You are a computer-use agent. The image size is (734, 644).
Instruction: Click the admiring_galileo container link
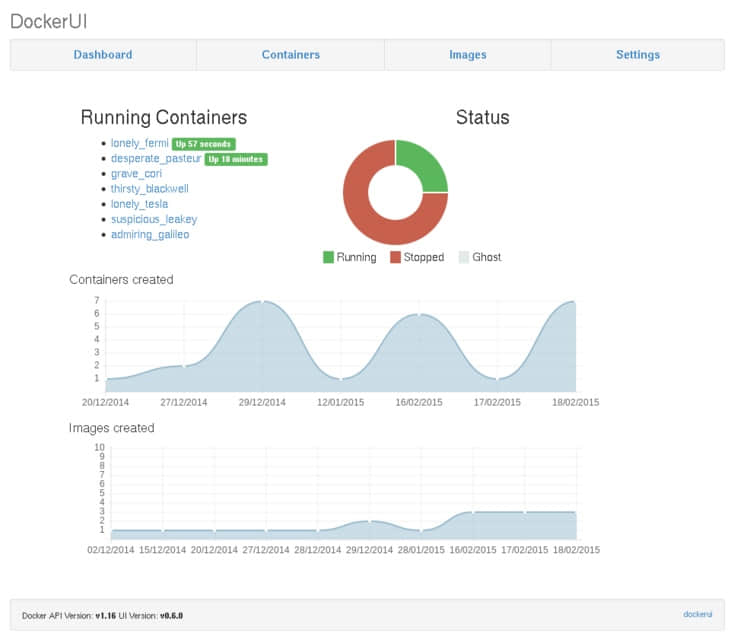[150, 234]
